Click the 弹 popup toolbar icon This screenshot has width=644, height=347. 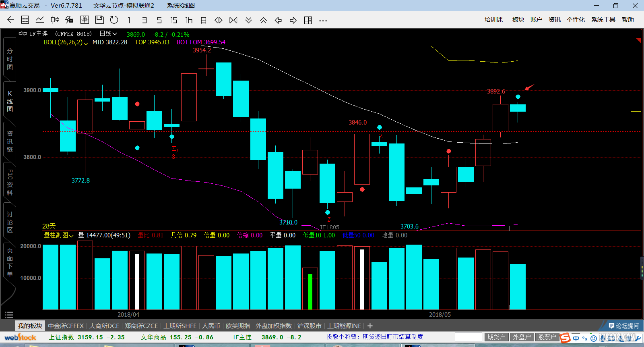[x=70, y=20]
